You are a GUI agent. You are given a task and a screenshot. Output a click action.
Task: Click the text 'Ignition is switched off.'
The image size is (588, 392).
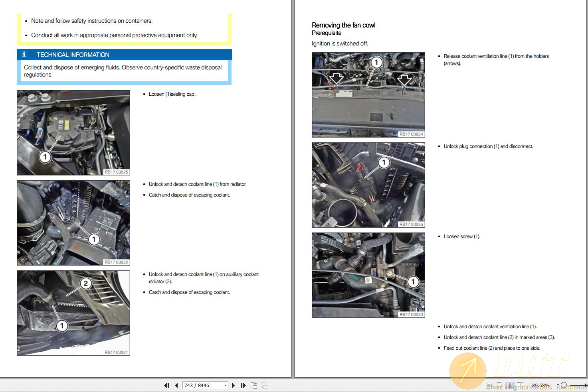pos(340,43)
